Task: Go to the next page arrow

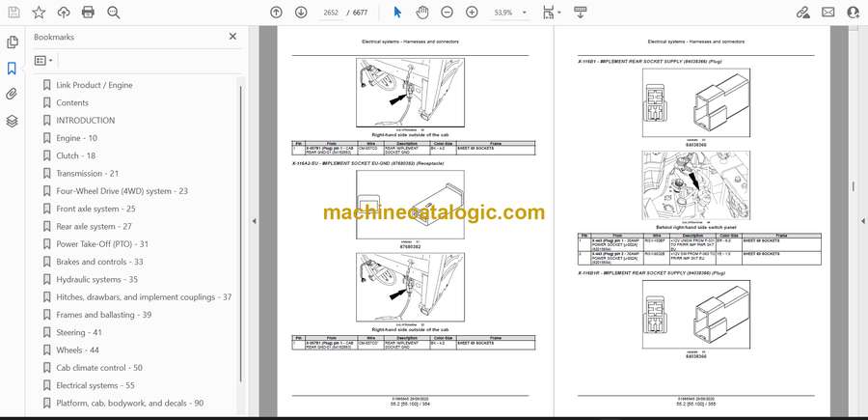Action: [301, 13]
